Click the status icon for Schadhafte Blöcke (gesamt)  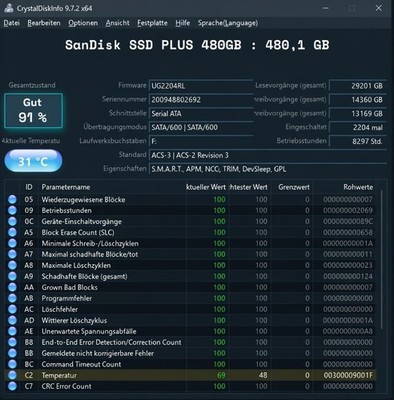click(12, 276)
